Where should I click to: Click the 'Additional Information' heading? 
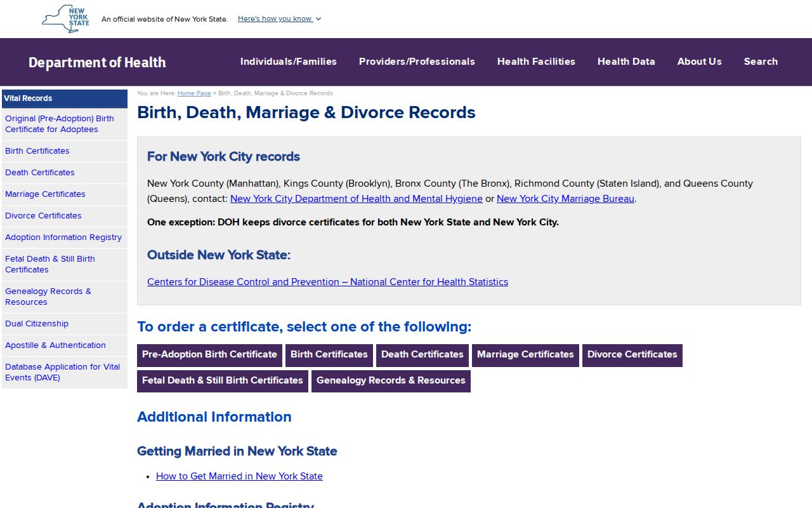[x=214, y=417]
